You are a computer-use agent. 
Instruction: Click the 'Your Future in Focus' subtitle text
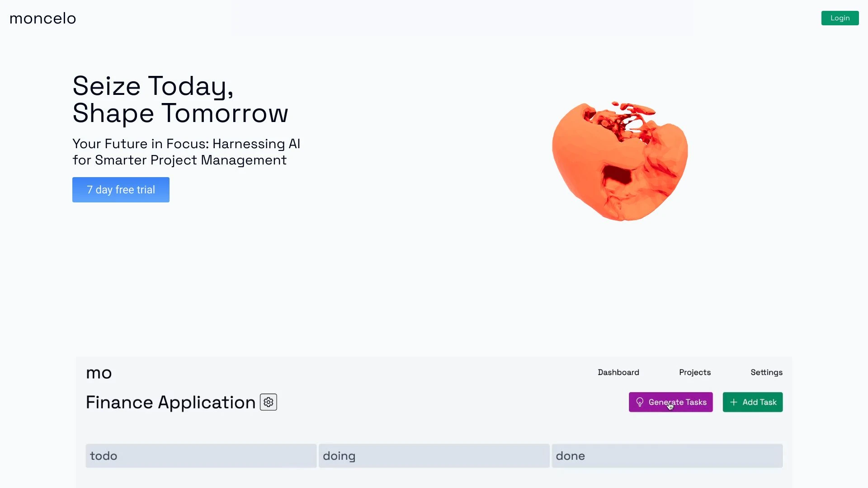click(186, 152)
